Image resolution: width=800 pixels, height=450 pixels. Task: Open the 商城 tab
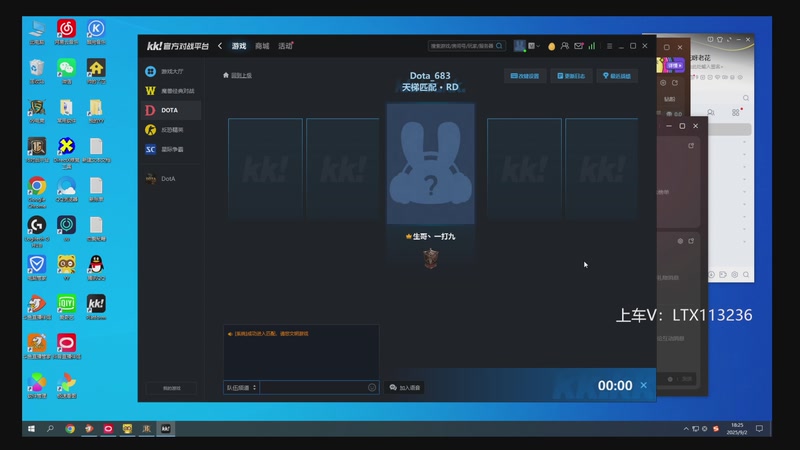tap(262, 46)
